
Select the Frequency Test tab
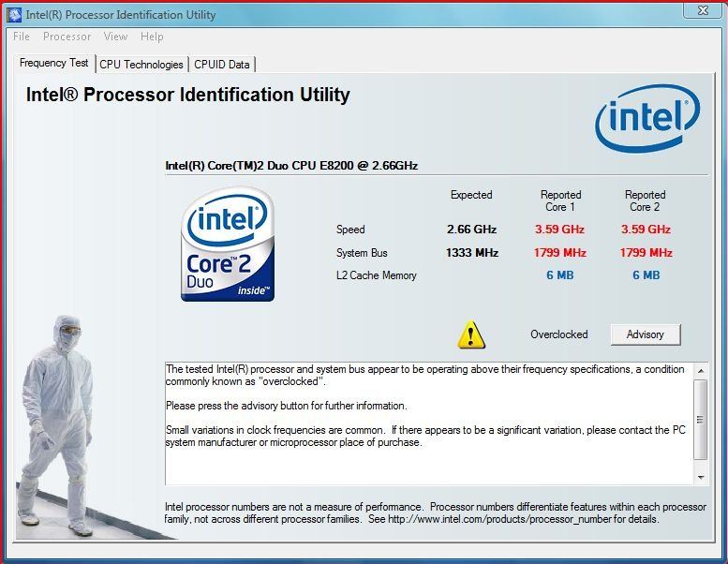[x=53, y=63]
